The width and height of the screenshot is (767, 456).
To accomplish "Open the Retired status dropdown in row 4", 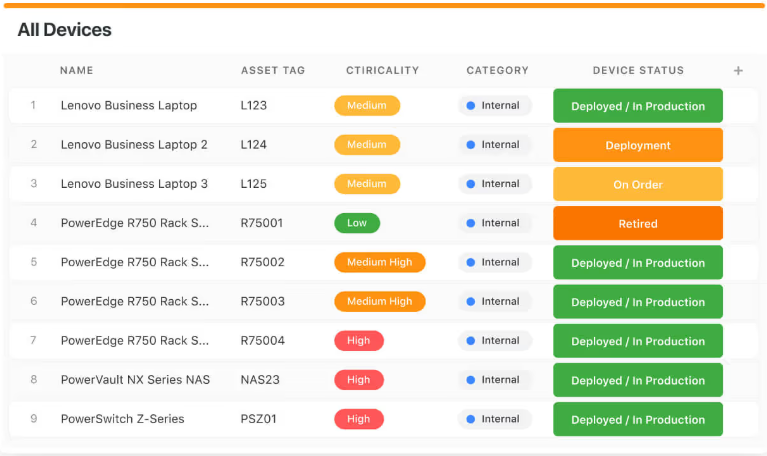I will pyautogui.click(x=637, y=224).
